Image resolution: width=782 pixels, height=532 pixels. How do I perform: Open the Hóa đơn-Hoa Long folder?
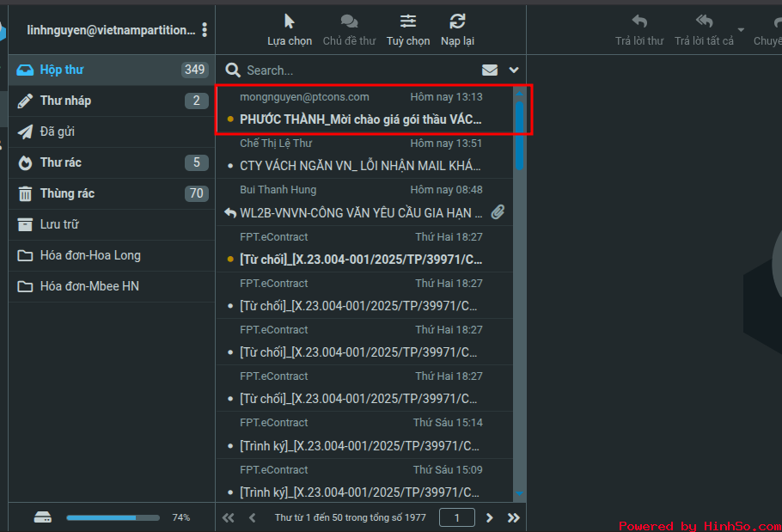click(90, 255)
